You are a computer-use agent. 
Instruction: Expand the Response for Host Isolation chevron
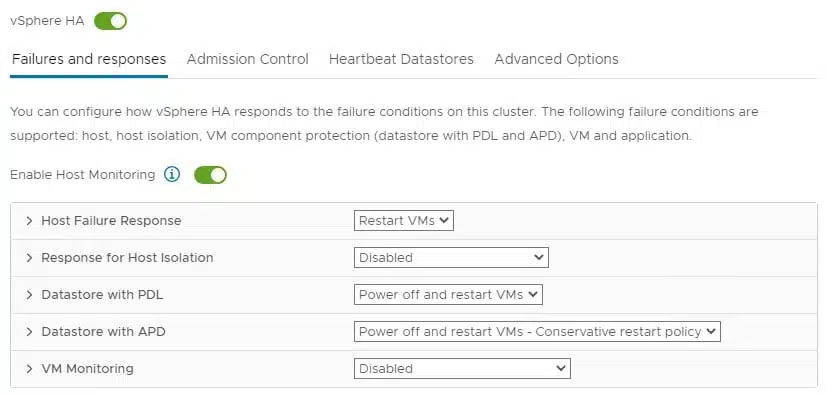point(29,258)
